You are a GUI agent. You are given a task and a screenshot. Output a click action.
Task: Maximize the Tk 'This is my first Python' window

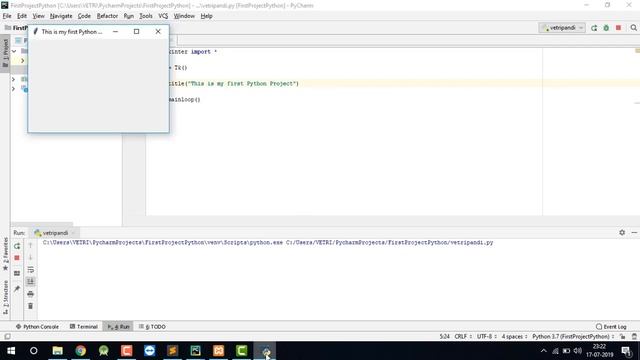coord(137,31)
